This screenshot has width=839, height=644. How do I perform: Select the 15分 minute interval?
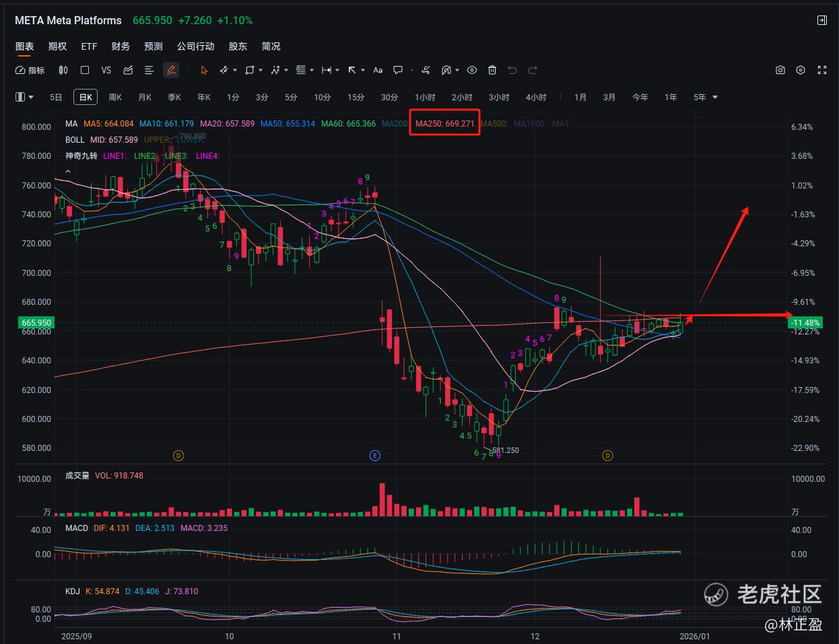click(x=356, y=98)
